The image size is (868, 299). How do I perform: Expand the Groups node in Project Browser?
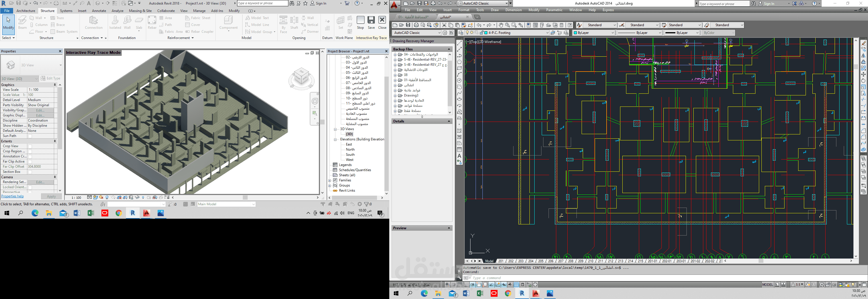[x=330, y=186]
